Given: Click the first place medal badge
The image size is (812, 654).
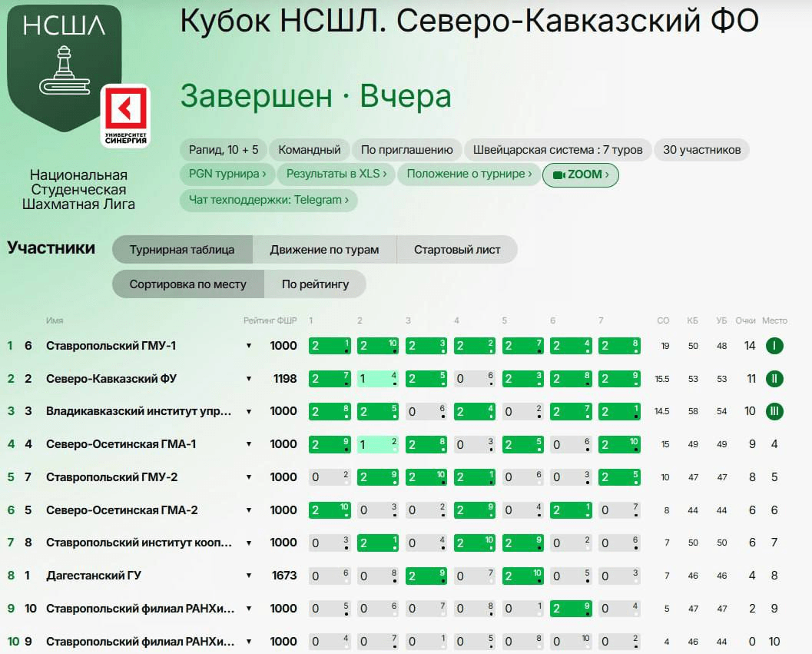Looking at the screenshot, I should 774,346.
